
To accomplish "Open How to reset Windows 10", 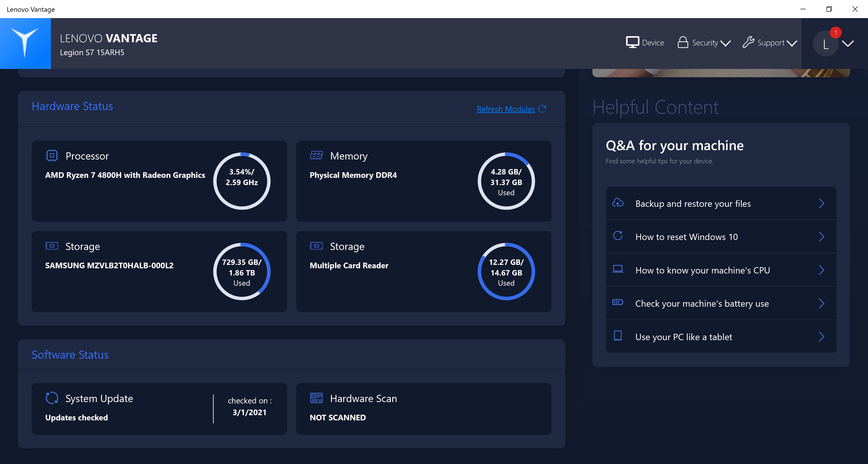I will (x=721, y=237).
